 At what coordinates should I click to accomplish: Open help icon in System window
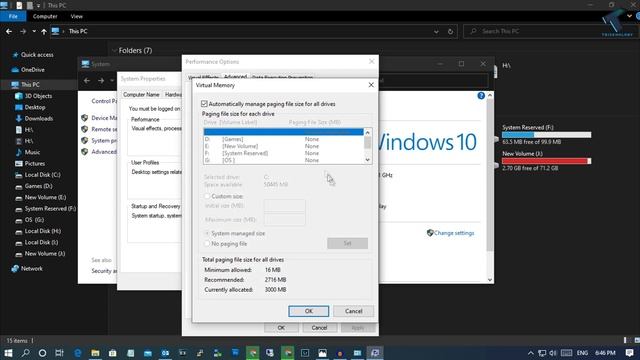point(481,96)
